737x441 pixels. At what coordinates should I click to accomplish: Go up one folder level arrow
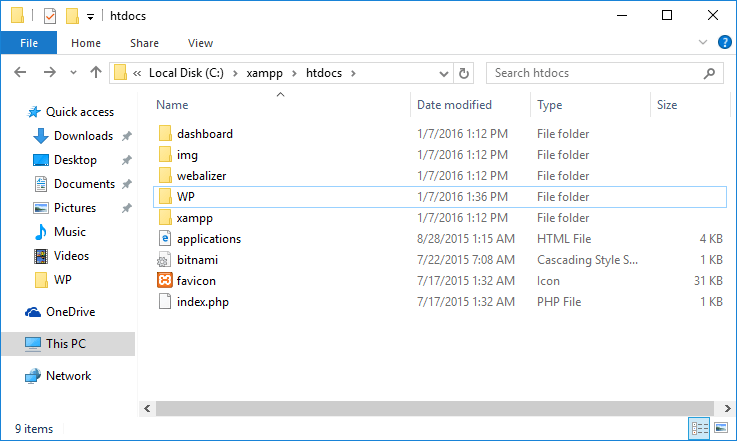point(96,73)
